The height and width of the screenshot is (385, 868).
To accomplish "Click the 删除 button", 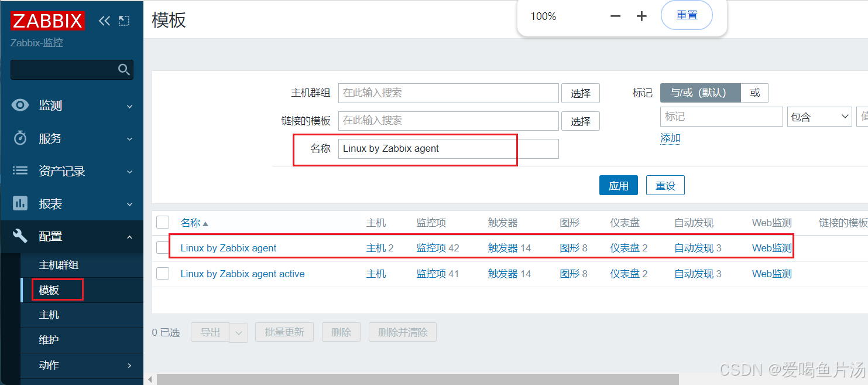I will click(341, 332).
